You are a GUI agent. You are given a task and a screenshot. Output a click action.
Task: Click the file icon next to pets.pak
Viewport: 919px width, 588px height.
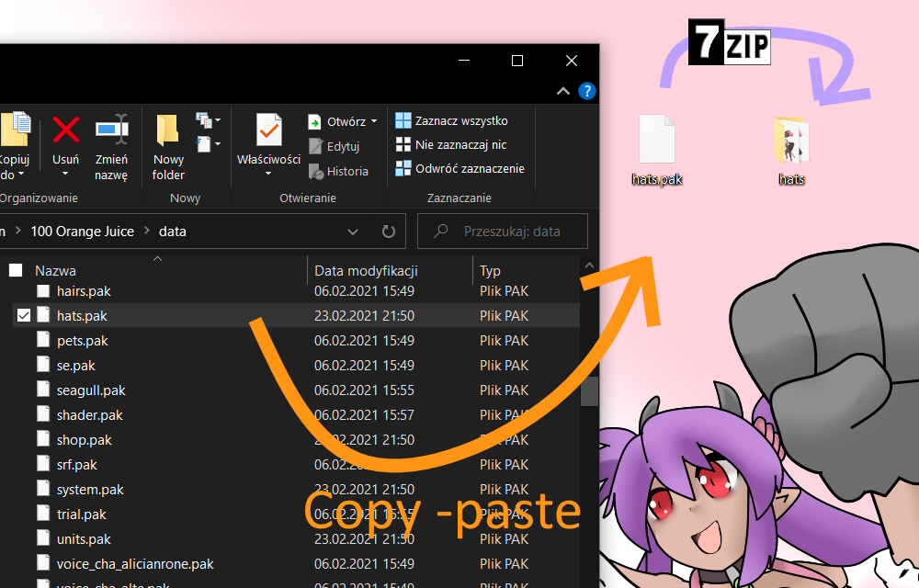(x=43, y=340)
